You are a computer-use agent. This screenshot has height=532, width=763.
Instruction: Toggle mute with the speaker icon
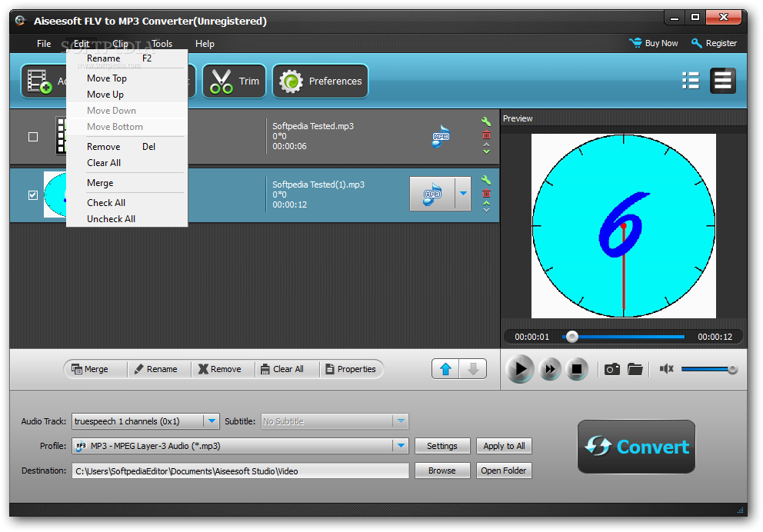[666, 368]
